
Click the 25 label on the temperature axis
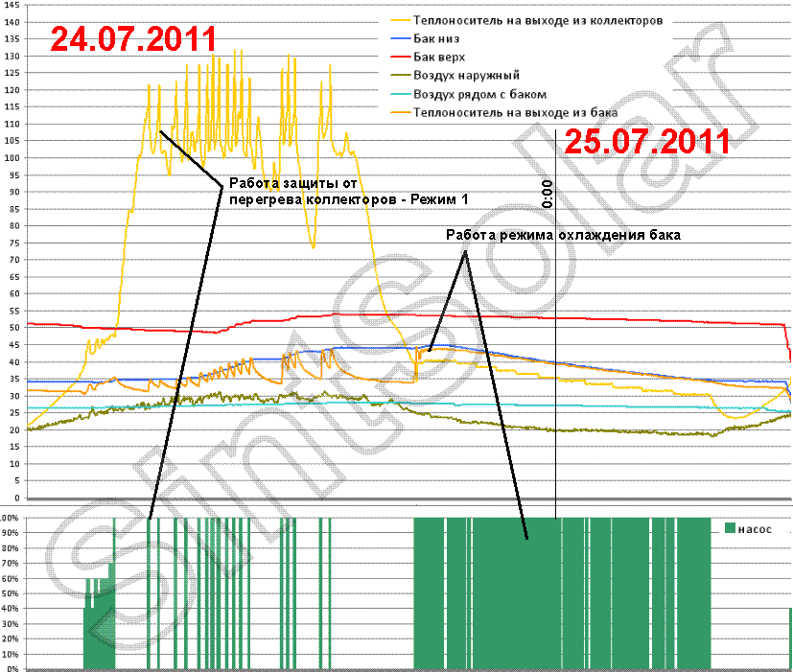pyautogui.click(x=14, y=412)
